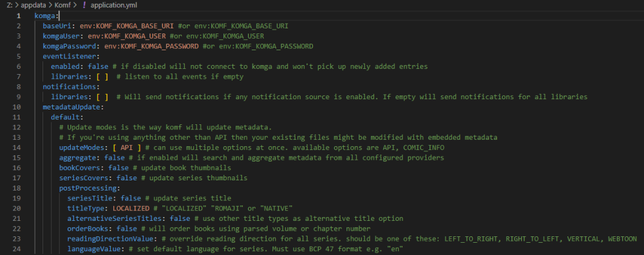The image size is (644, 255).
Task: Click the appdata breadcrumb segment
Action: [x=34, y=5]
